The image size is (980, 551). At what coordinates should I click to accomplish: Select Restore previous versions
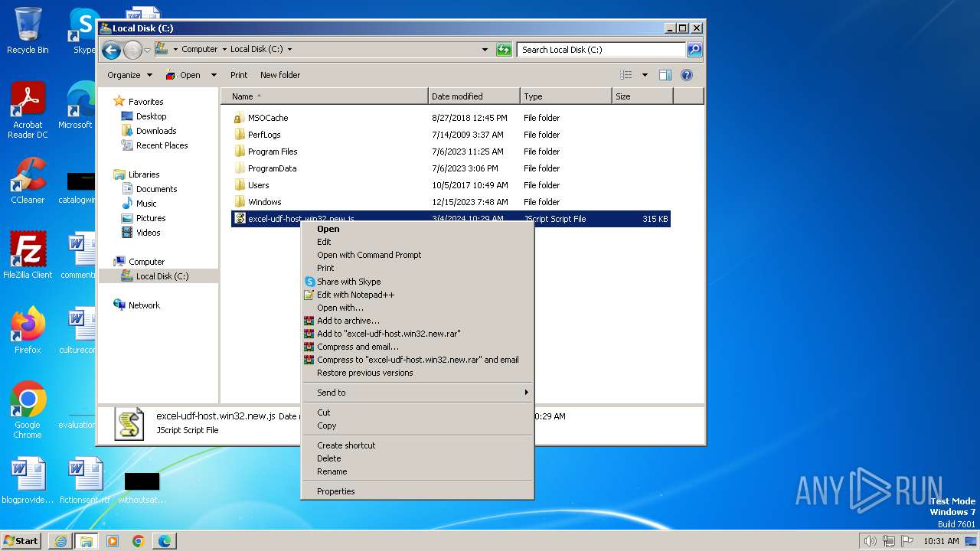(x=365, y=373)
